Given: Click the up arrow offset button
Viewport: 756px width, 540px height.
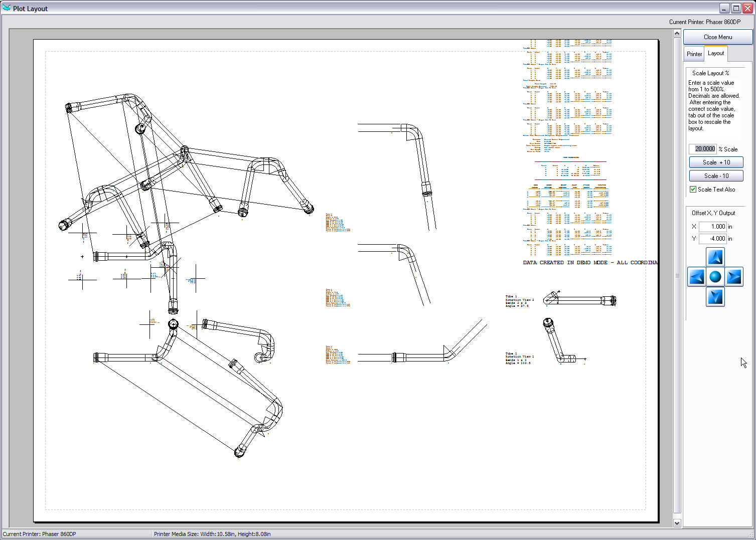Looking at the screenshot, I should tap(715, 257).
